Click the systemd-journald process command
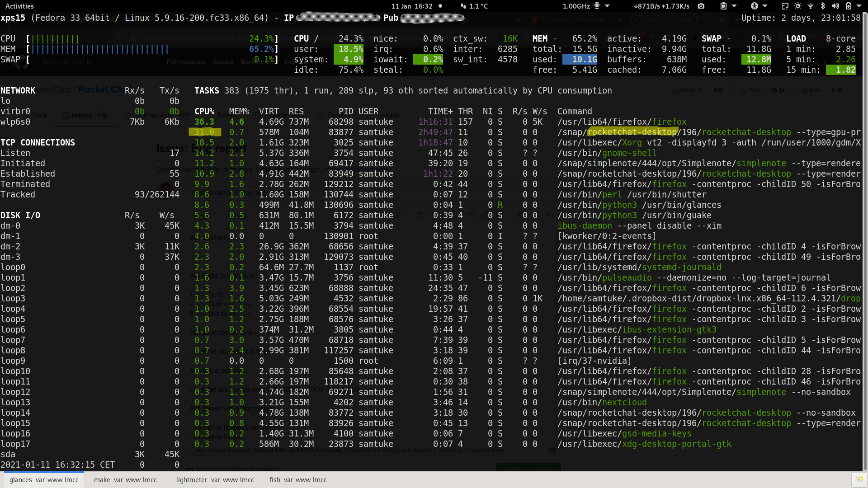The height and width of the screenshot is (488, 868). coord(639,267)
